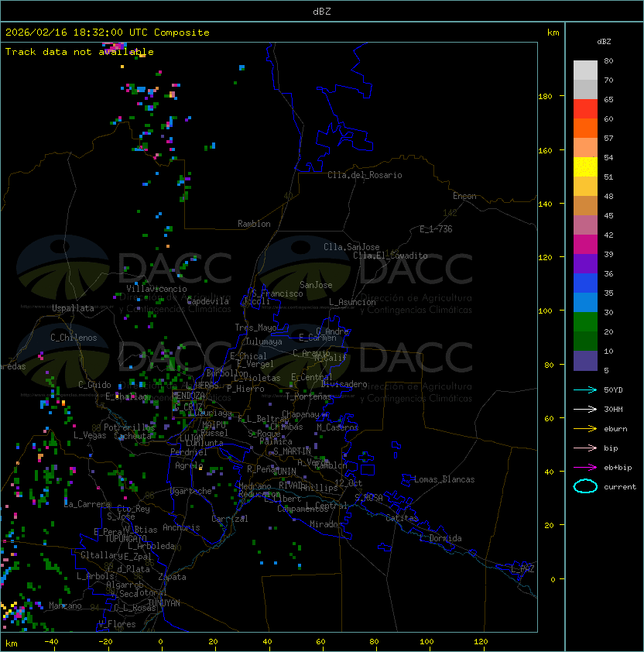
Task: Click the 'Ugarteche' place label
Action: 191,491
